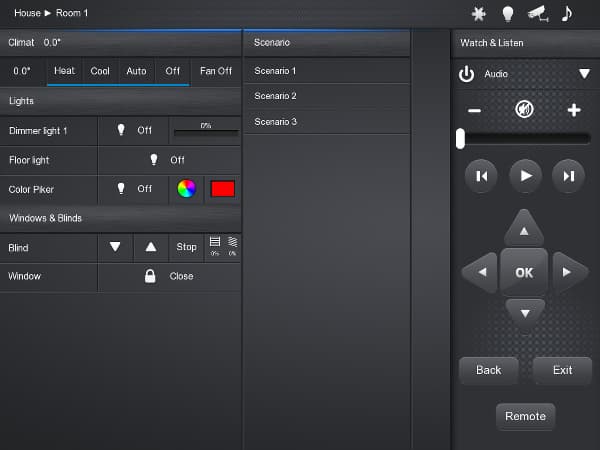
Task: Open the music note icon in top bar
Action: (x=567, y=14)
